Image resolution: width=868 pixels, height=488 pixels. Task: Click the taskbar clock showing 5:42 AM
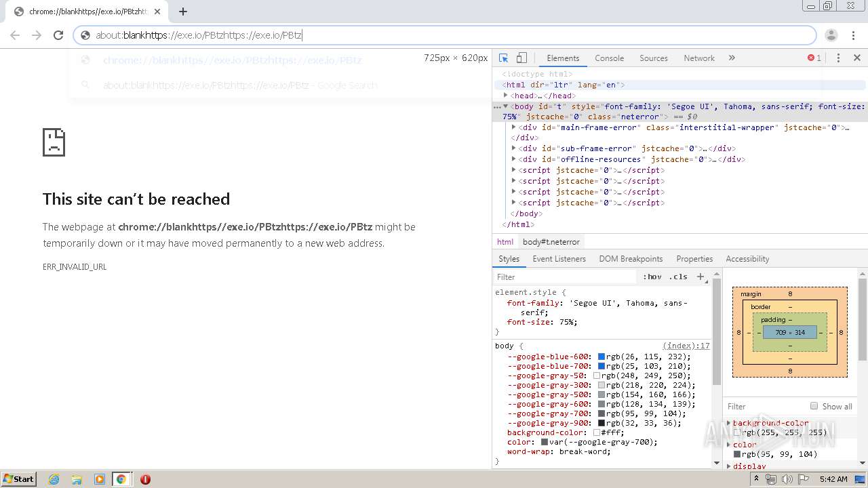tap(833, 479)
